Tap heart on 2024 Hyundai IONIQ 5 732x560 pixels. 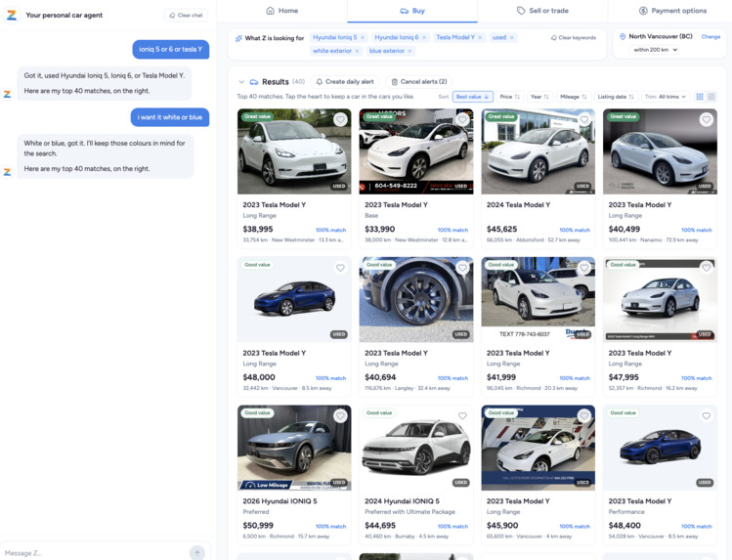(462, 415)
